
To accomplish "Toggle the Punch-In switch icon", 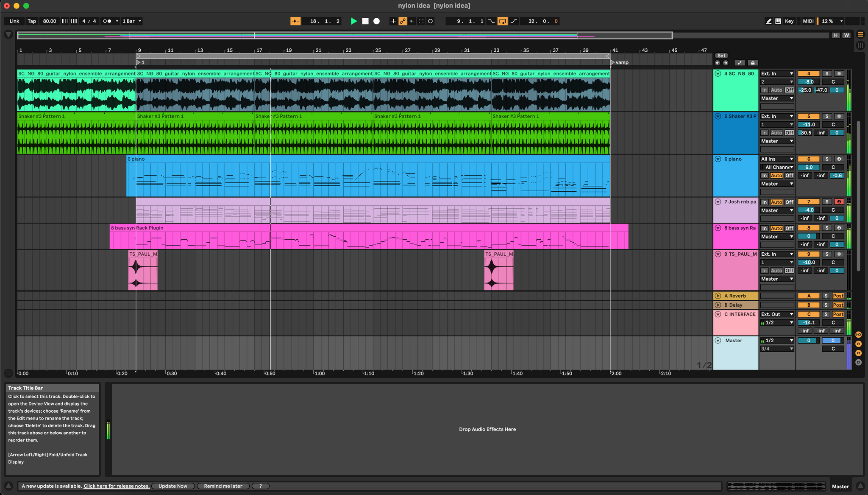I will click(491, 21).
